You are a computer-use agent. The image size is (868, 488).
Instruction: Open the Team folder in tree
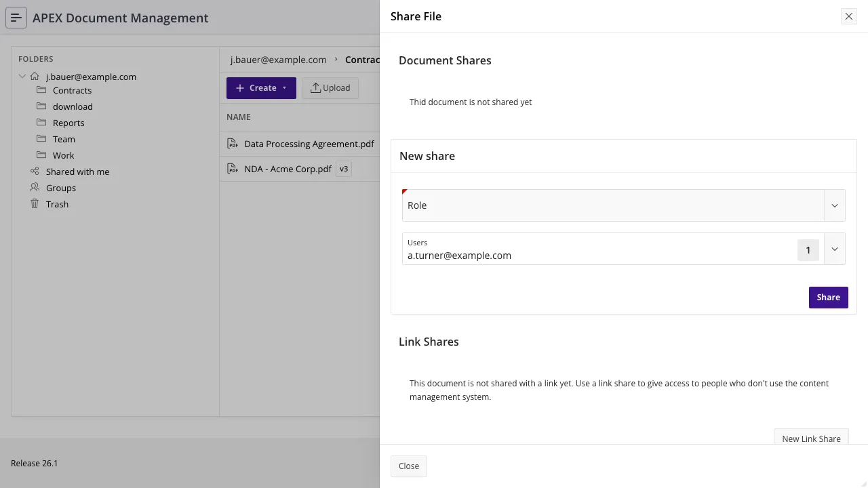coord(64,139)
